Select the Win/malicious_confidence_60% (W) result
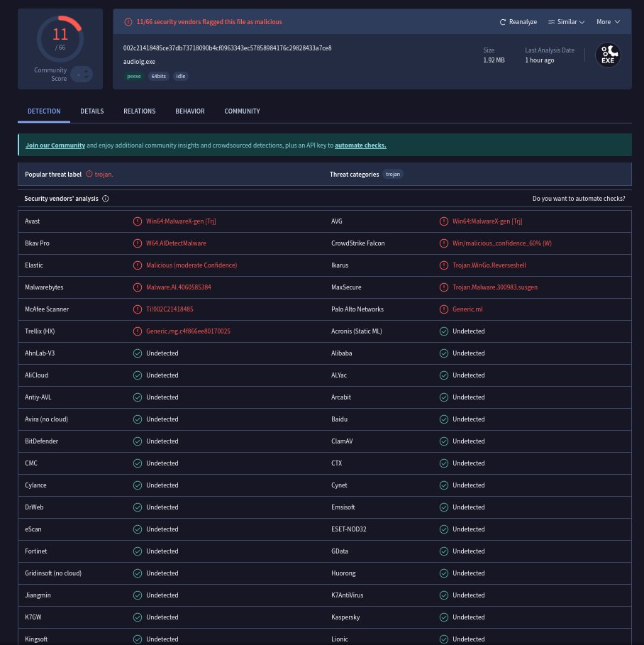Viewport: 644px width, 645px height. pos(501,243)
